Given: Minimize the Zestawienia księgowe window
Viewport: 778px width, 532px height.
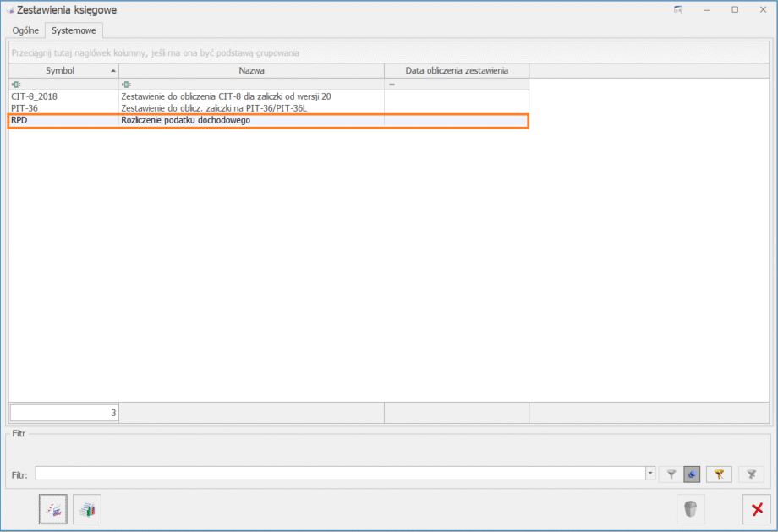Looking at the screenshot, I should click(707, 9).
